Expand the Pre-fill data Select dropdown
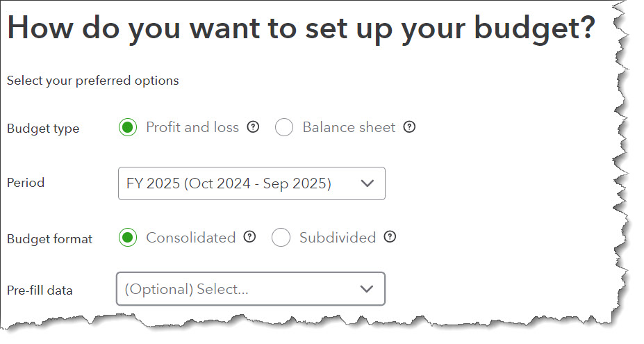The height and width of the screenshot is (344, 644). pos(250,289)
